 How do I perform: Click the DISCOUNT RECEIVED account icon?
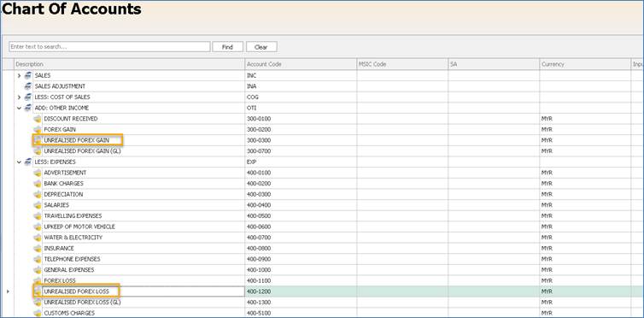pyautogui.click(x=38, y=119)
